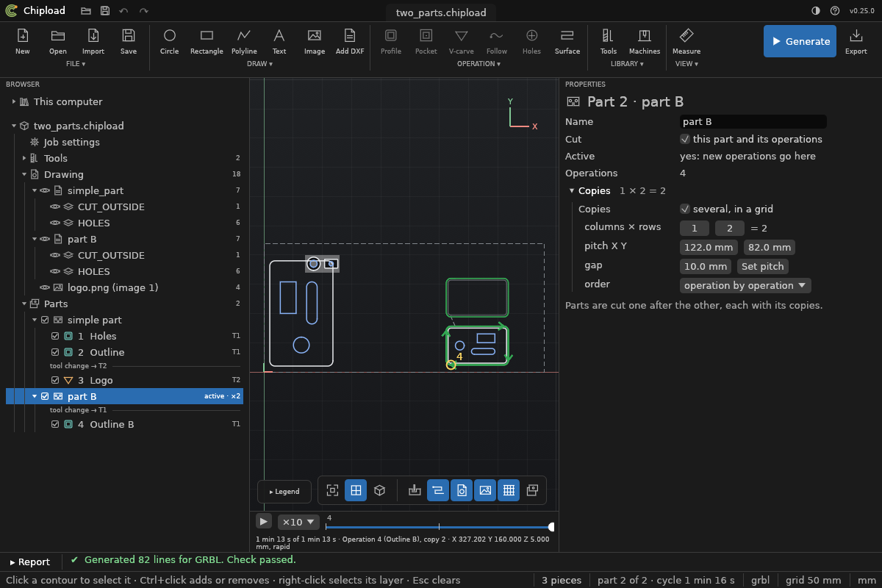Create a new file with the New tool
This screenshot has width=882, height=588.
pos(23,41)
